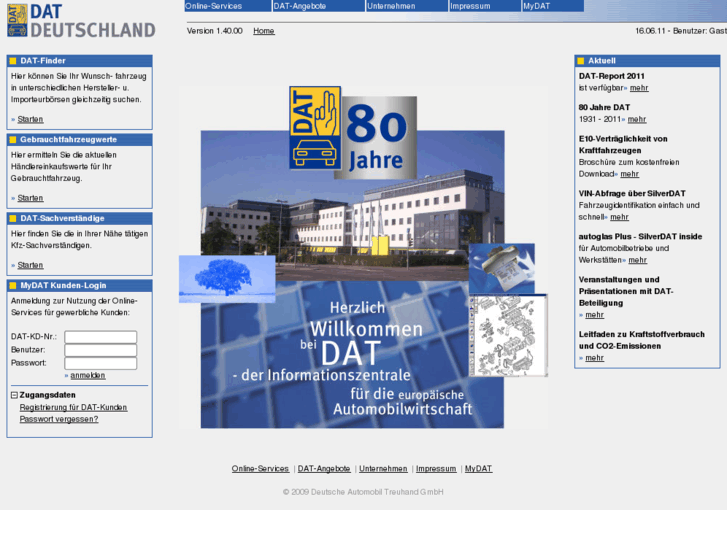Click the footer Impressum link
727x545 pixels.
click(436, 469)
